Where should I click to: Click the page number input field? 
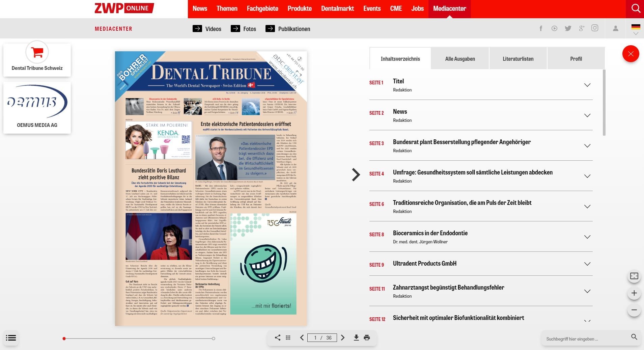pyautogui.click(x=322, y=338)
